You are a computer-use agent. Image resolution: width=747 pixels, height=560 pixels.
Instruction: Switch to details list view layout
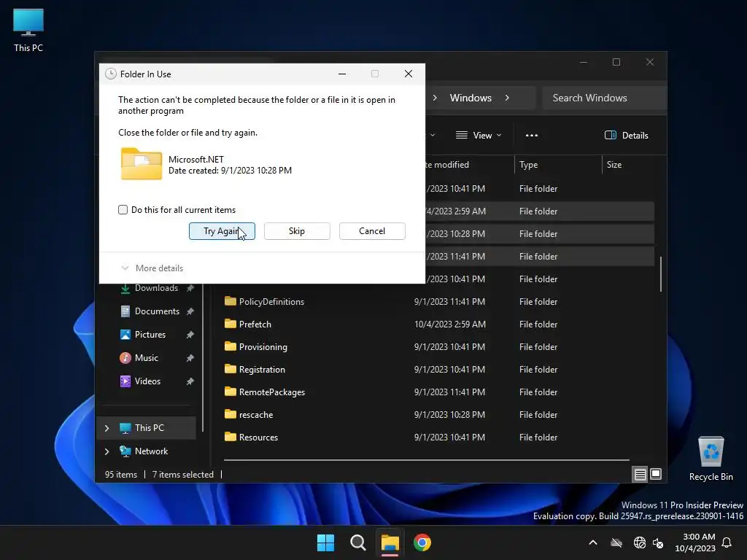tap(640, 474)
